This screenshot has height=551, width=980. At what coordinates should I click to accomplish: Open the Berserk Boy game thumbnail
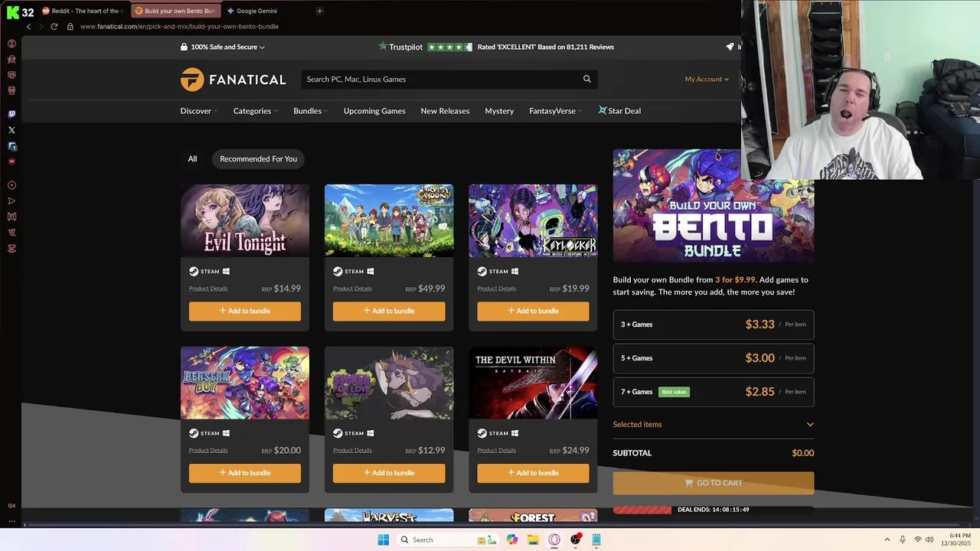point(245,383)
